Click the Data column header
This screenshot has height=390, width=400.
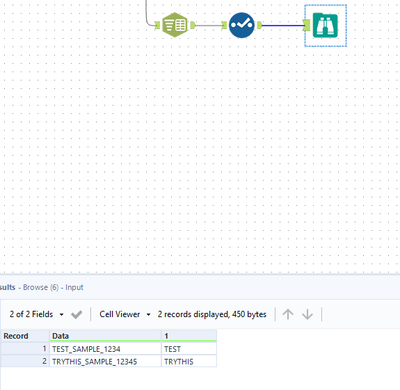pos(105,336)
